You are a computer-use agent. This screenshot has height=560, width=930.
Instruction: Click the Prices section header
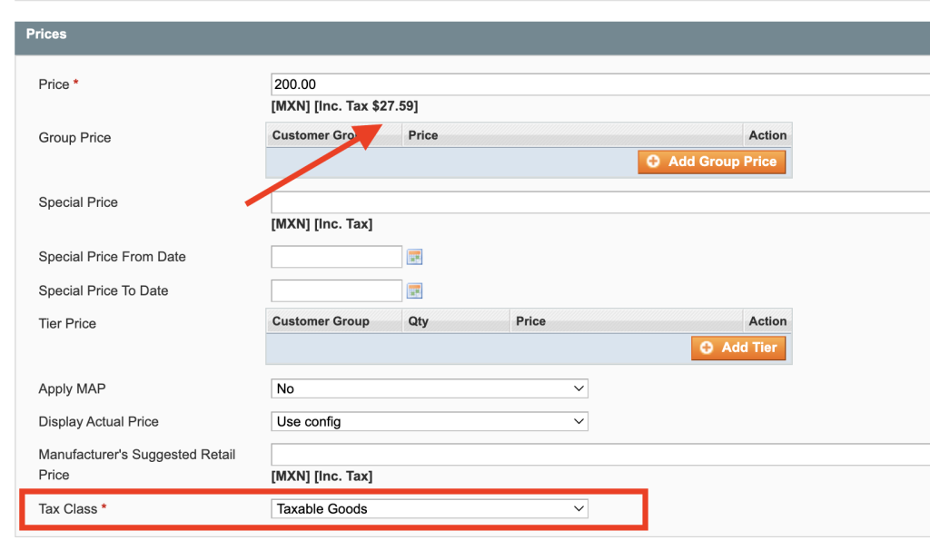coord(472,38)
